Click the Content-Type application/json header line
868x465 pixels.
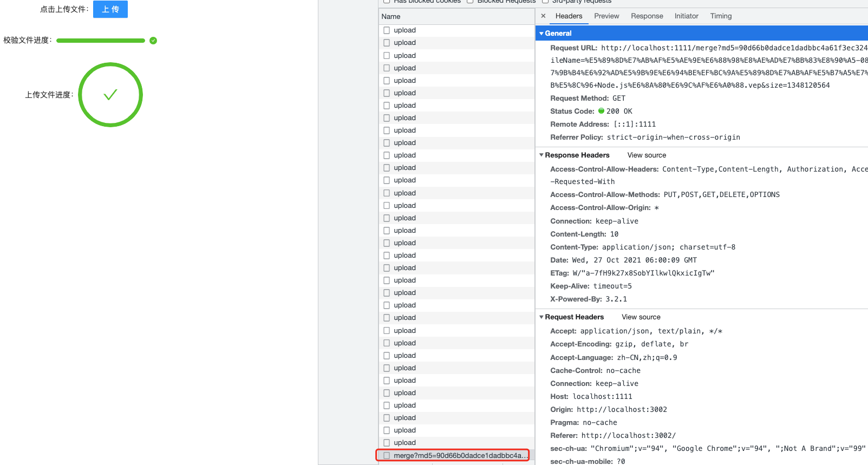(x=643, y=247)
